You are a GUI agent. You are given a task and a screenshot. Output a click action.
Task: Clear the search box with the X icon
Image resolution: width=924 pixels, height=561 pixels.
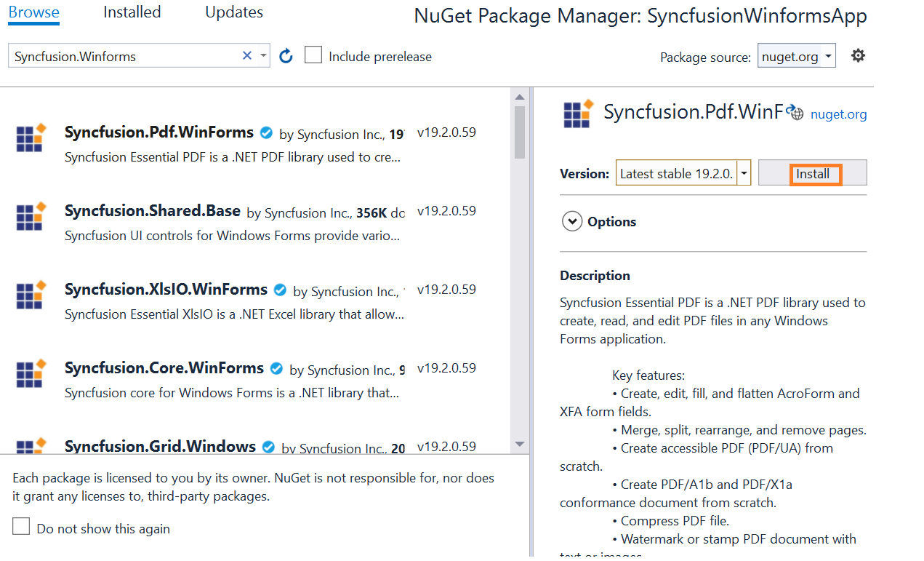click(246, 55)
